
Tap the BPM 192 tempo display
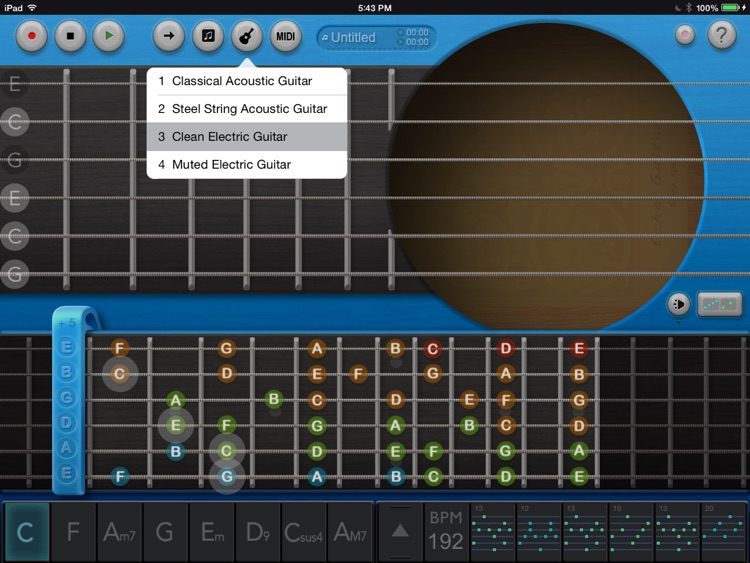[x=446, y=532]
